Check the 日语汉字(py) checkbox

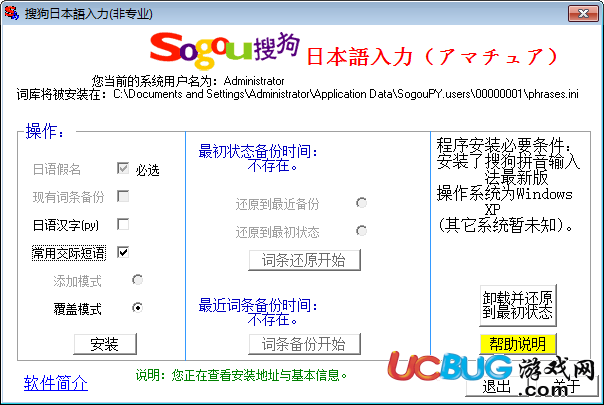(123, 224)
